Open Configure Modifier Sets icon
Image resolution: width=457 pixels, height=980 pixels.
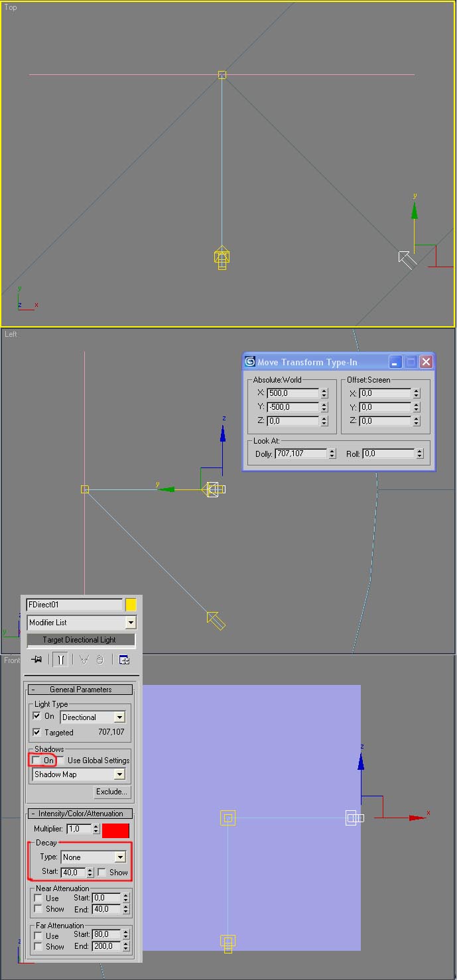(x=124, y=660)
